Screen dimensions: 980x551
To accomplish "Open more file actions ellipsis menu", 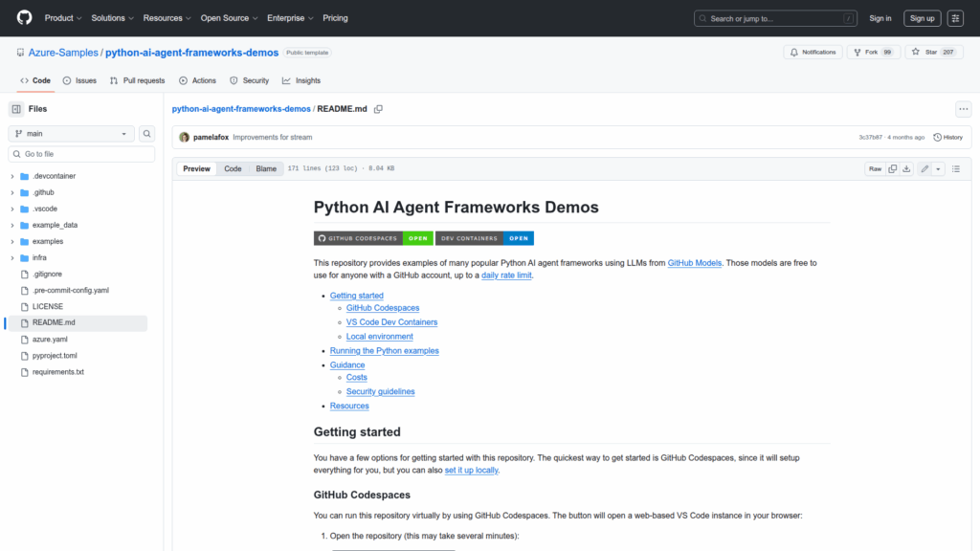I will click(x=963, y=109).
